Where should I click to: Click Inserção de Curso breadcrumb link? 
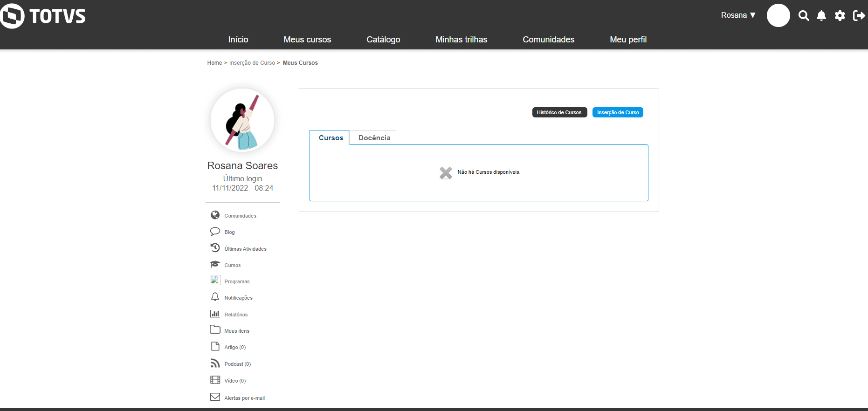252,63
